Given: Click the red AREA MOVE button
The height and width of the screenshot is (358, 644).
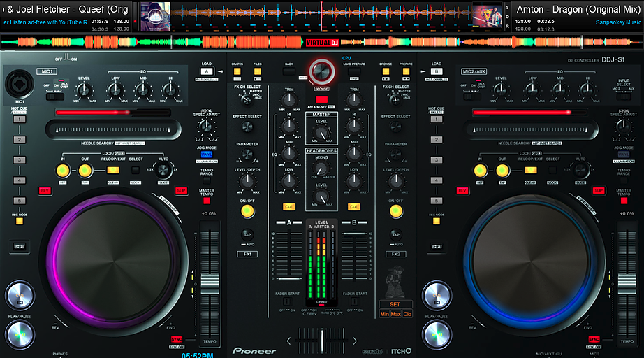Looking at the screenshot, I should tap(321, 99).
